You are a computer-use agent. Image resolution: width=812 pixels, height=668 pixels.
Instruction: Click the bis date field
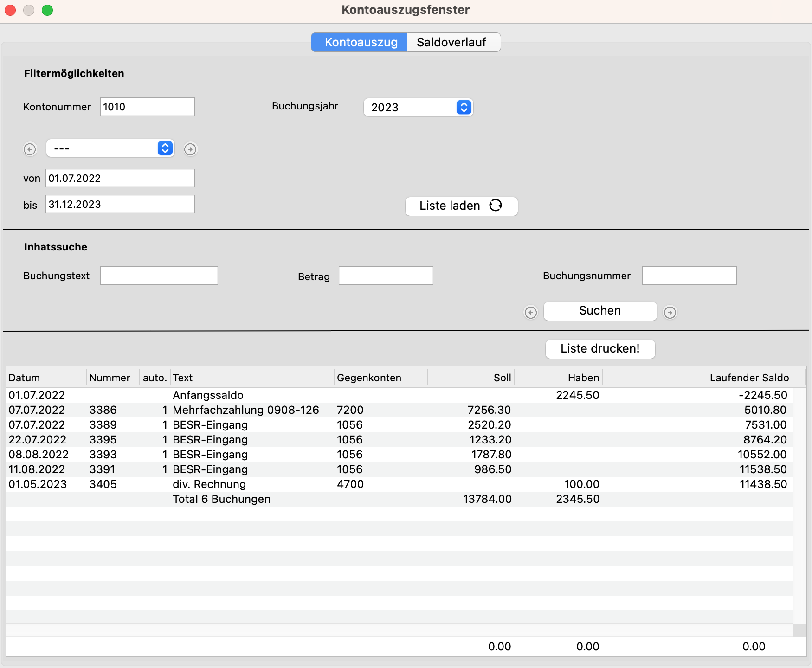[x=120, y=204]
